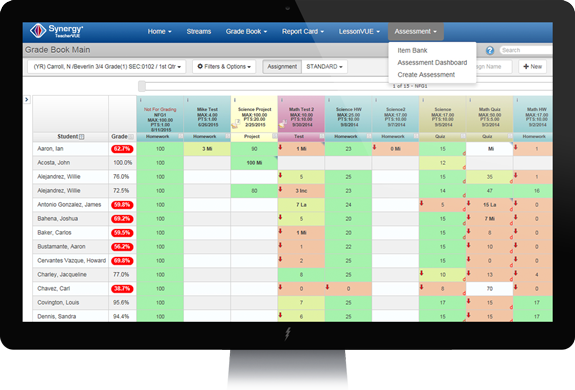Open the Report Card menu
Image resolution: width=575 pixels, height=390 pixels.
pos(303,32)
